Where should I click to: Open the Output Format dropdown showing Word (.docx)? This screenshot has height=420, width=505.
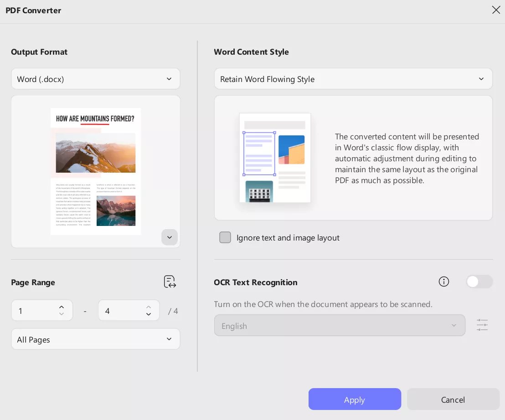pos(95,78)
